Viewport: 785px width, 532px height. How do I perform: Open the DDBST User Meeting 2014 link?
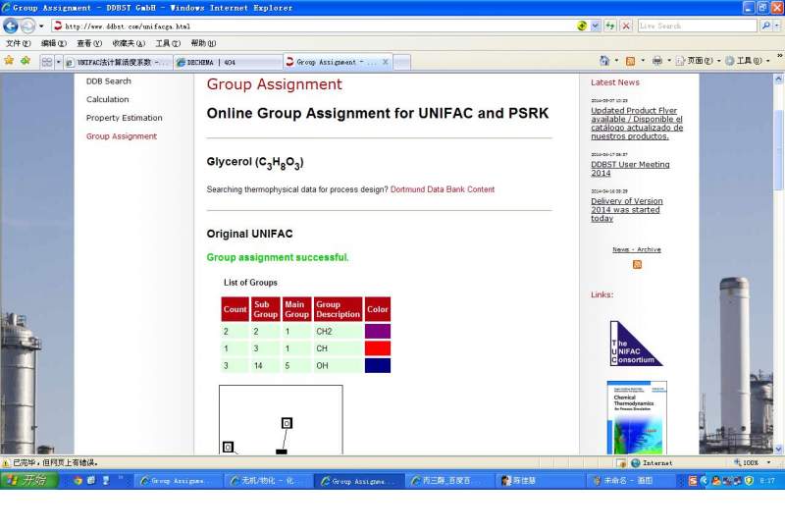point(630,169)
